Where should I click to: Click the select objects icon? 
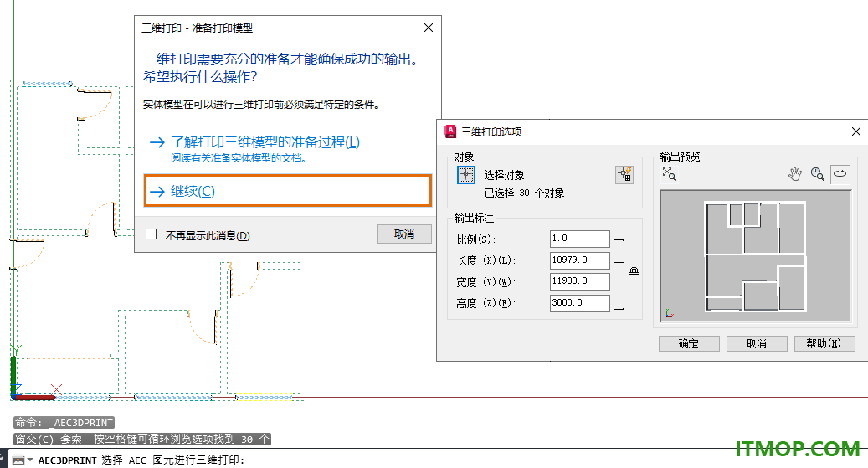click(x=466, y=175)
